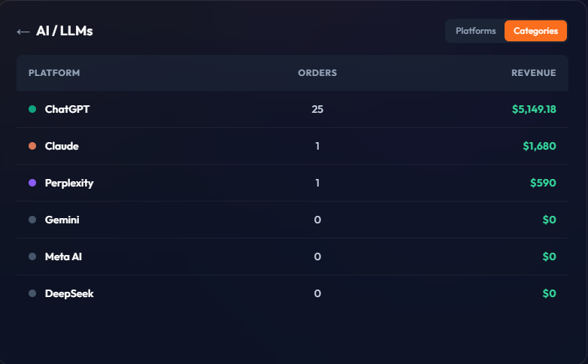Click the orange dot beside Claude
The image size is (588, 364).
[32, 146]
